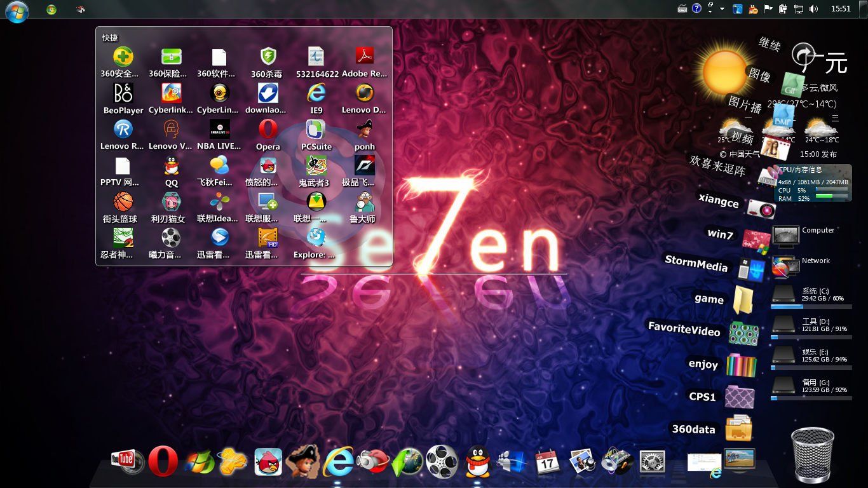Click the 中国天气 weather gadget link
Viewport: 868px width, 488px height.
click(740, 154)
